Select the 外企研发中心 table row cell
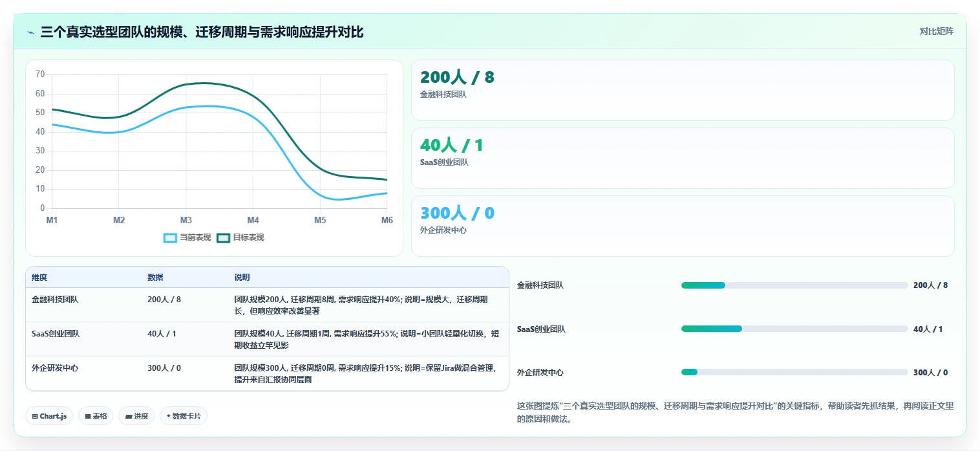This screenshot has width=980, height=451. [x=55, y=368]
